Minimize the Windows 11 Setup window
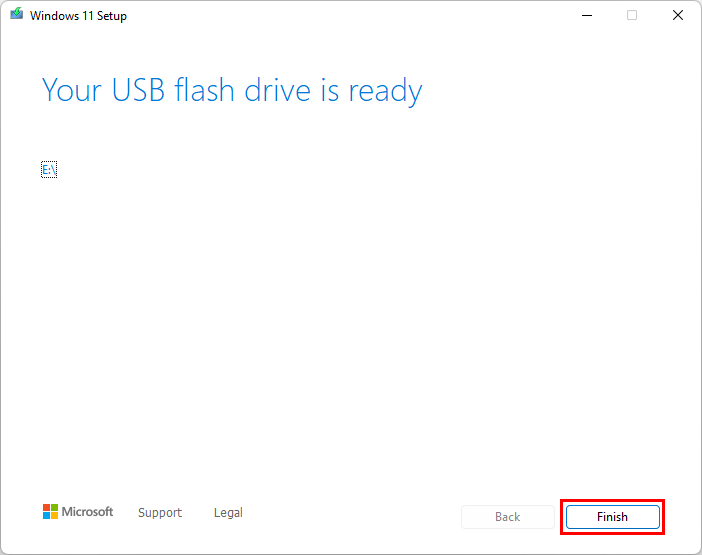 point(585,15)
